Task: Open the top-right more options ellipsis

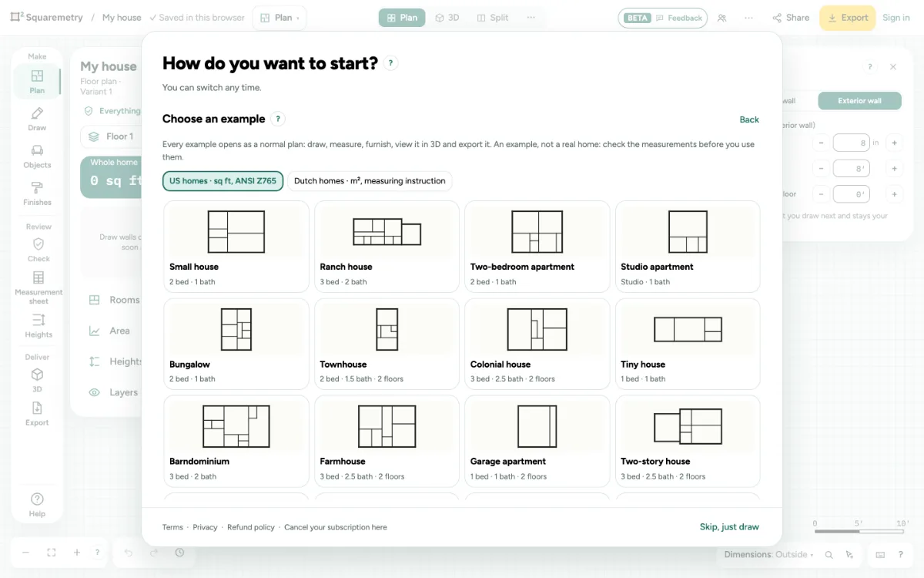Action: coord(749,18)
